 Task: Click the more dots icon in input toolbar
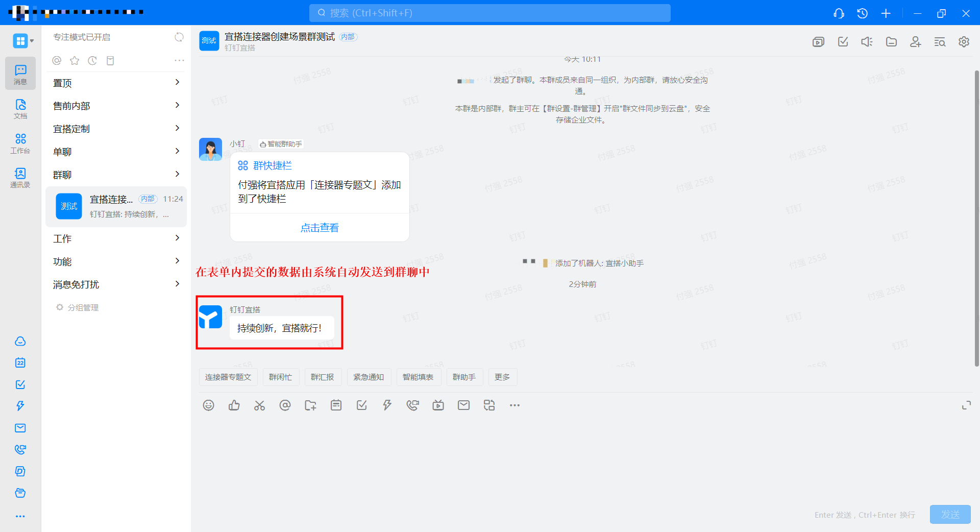514,405
